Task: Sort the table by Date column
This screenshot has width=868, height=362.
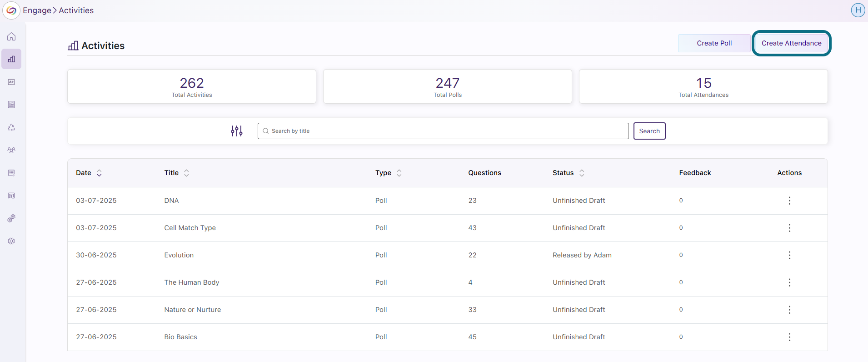Action: (x=99, y=173)
